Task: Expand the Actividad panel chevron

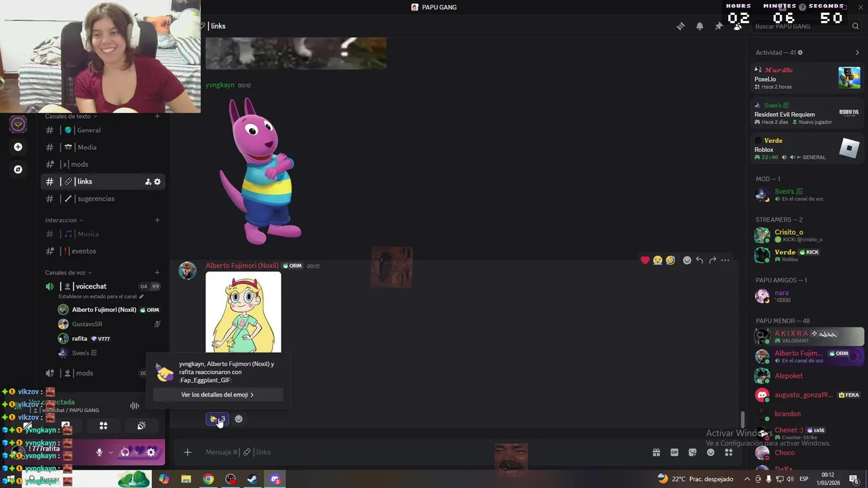Action: coord(857,52)
